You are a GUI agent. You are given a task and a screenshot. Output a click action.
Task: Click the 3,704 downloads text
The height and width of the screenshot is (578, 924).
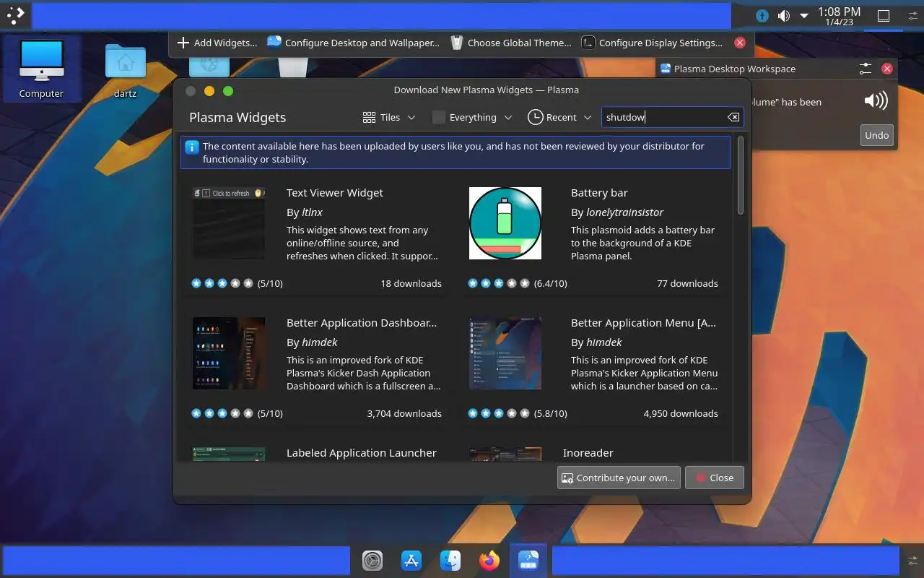tap(404, 413)
